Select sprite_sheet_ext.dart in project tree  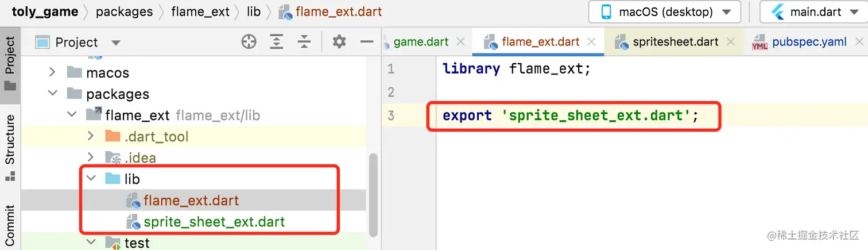click(214, 221)
